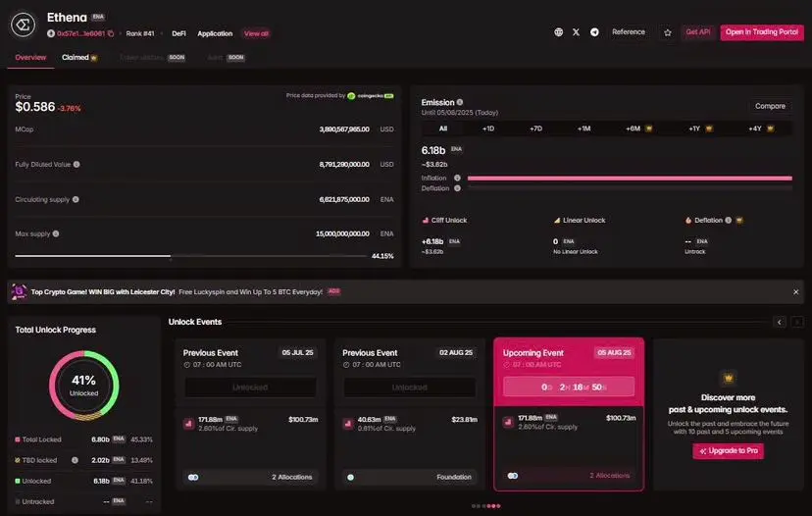Open the X (Twitter) icon
This screenshot has height=516, width=812.
(576, 32)
